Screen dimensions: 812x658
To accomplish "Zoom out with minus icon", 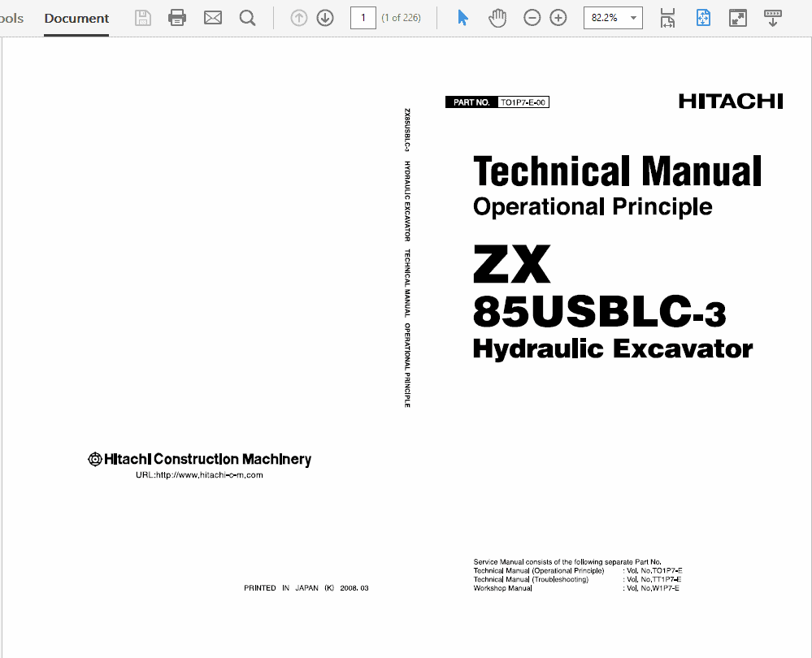I will tap(532, 18).
